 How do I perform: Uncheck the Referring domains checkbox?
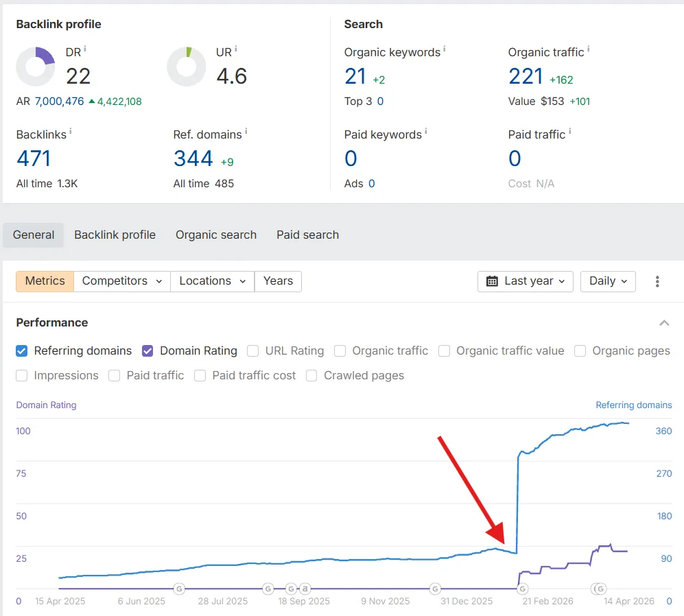(x=22, y=351)
